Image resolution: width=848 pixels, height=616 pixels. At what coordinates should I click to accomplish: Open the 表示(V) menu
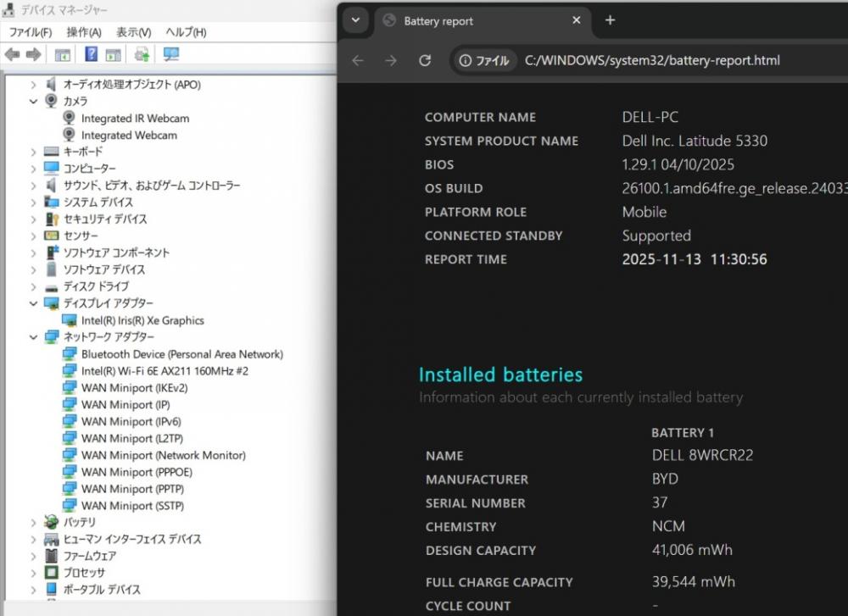click(133, 32)
